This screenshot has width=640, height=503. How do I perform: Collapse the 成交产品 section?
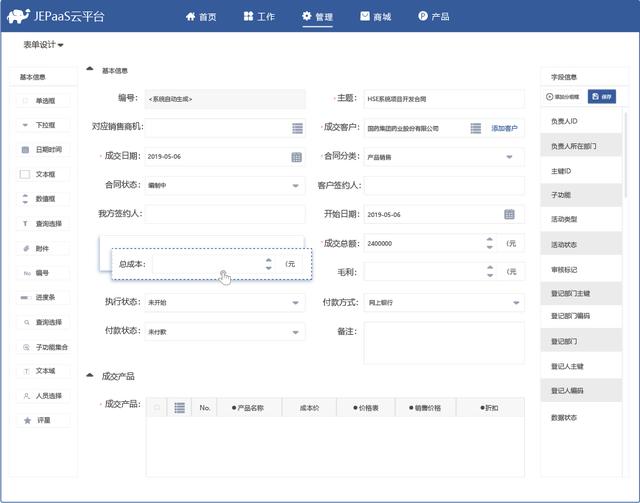[x=90, y=375]
